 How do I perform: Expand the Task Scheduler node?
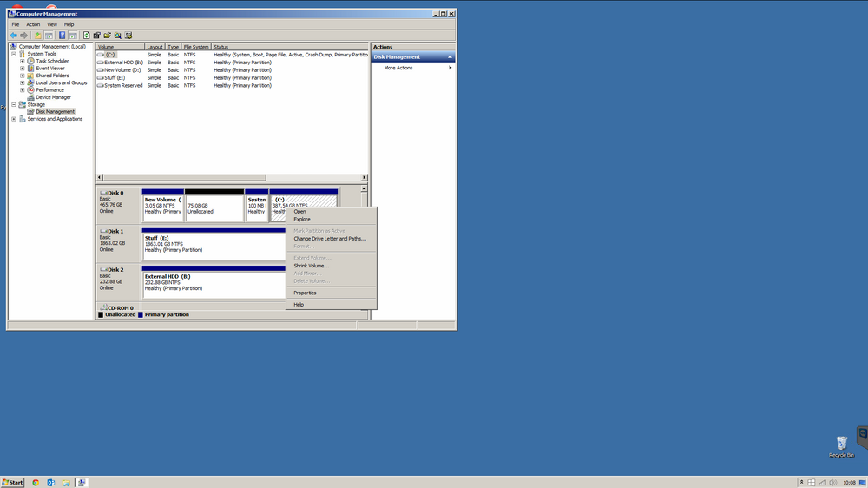pos(23,61)
